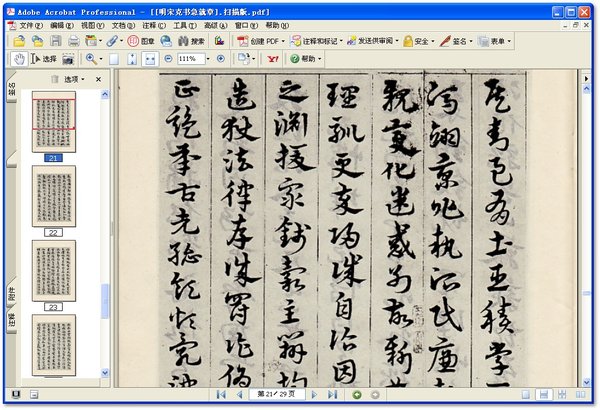
Task: Go to next page arrow
Action: click(x=314, y=394)
